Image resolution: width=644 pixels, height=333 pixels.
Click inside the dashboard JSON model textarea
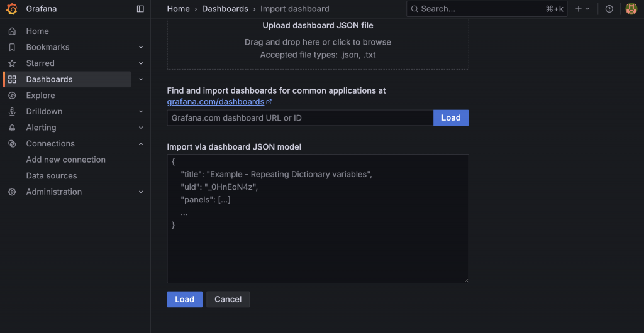pyautogui.click(x=318, y=219)
